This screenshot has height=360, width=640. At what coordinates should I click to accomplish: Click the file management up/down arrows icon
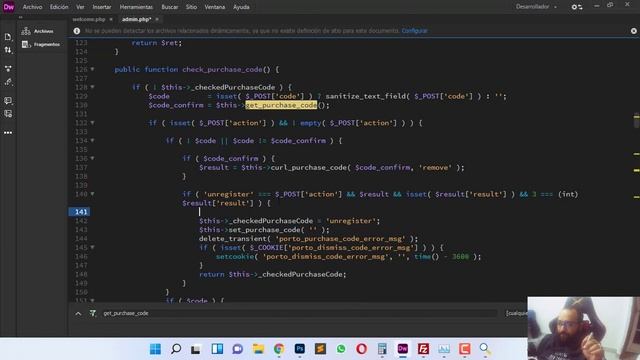(x=8, y=50)
